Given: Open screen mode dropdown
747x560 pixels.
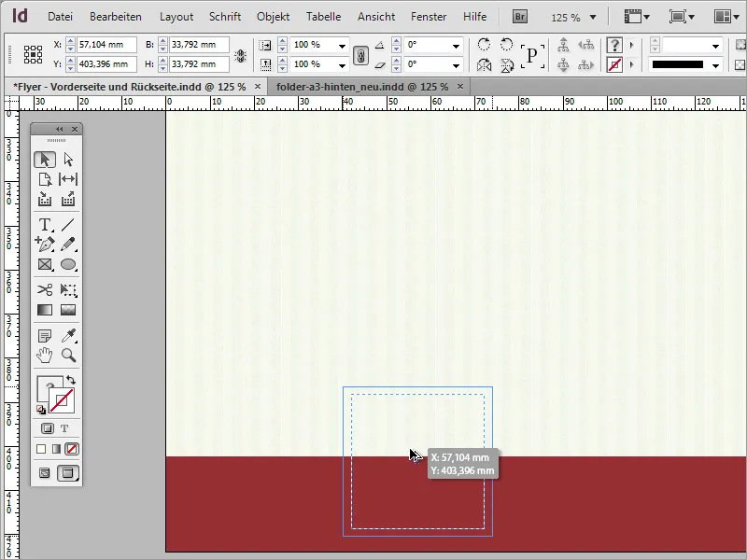Looking at the screenshot, I should click(x=682, y=17).
